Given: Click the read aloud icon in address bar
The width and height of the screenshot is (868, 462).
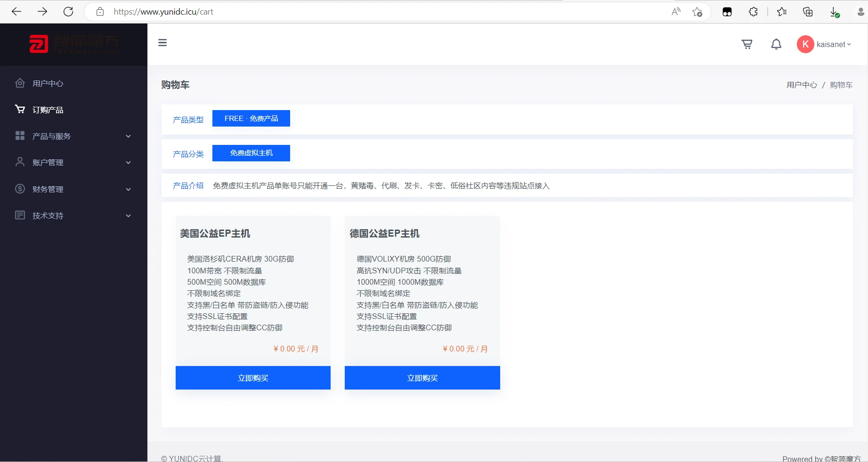Looking at the screenshot, I should click(676, 12).
